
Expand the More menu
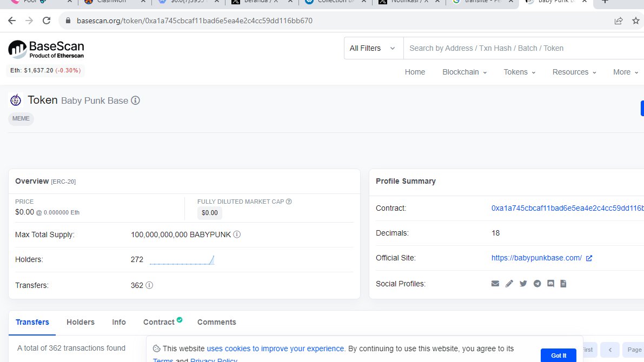[x=626, y=72]
